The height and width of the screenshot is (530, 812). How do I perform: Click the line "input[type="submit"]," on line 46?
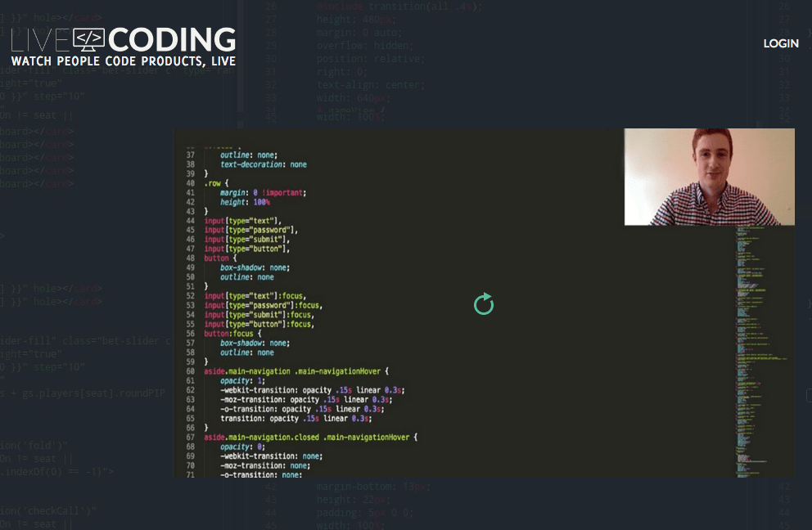pos(246,240)
